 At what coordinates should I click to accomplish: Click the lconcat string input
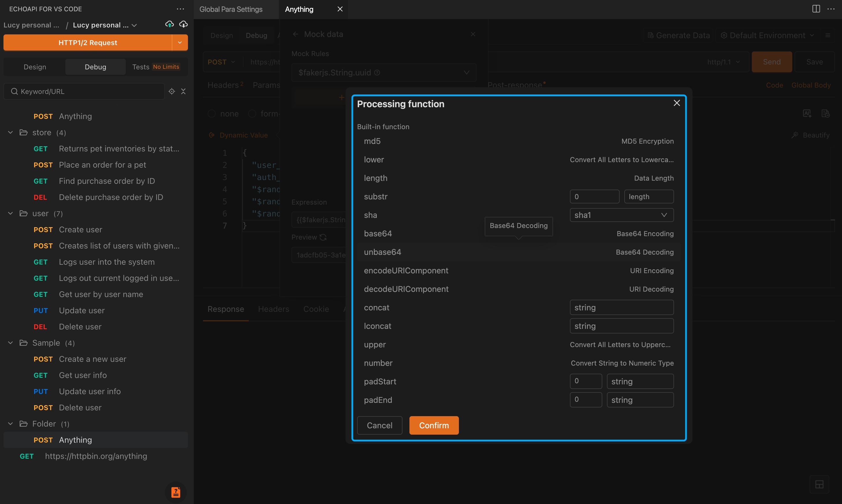(621, 326)
